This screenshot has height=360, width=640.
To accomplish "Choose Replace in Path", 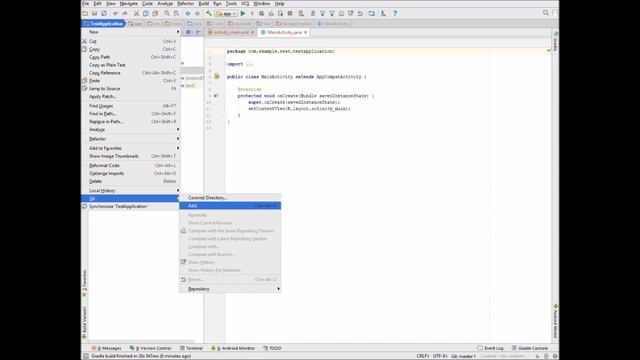I will pyautogui.click(x=131, y=122).
